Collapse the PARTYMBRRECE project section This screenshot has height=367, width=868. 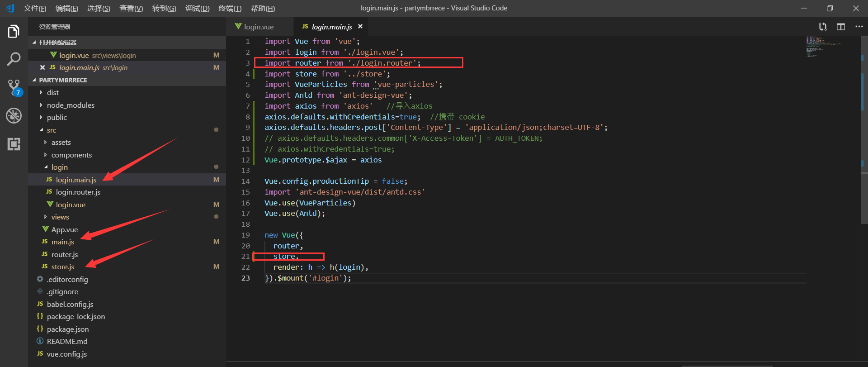[34, 80]
